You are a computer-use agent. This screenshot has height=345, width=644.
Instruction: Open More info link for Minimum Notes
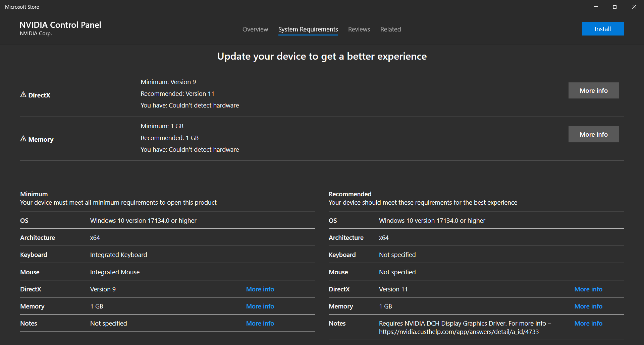(260, 323)
